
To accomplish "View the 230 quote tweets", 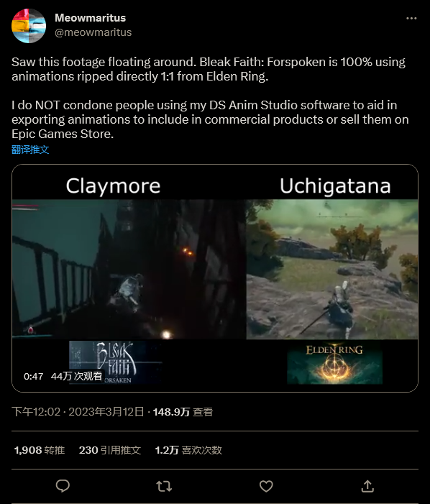I will (x=110, y=450).
